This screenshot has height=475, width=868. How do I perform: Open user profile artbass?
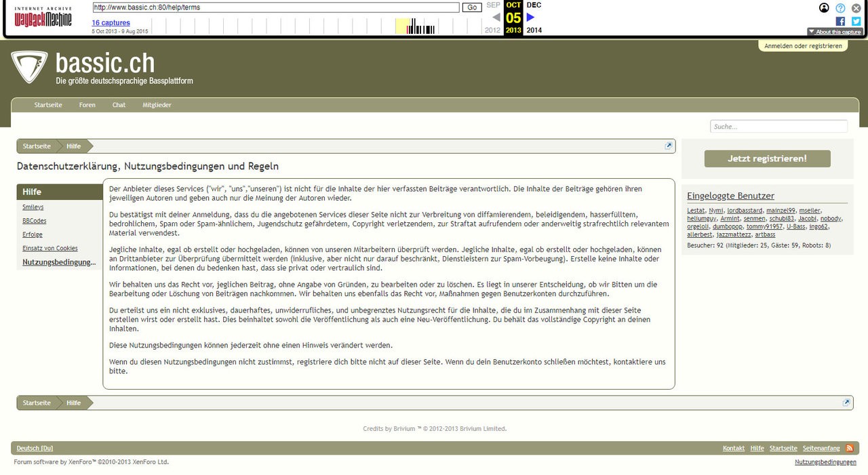click(765, 234)
